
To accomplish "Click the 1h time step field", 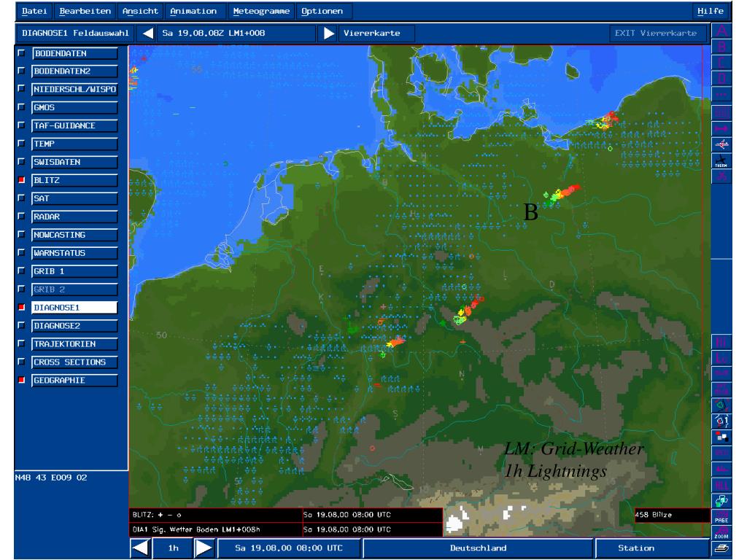I will coord(174,548).
